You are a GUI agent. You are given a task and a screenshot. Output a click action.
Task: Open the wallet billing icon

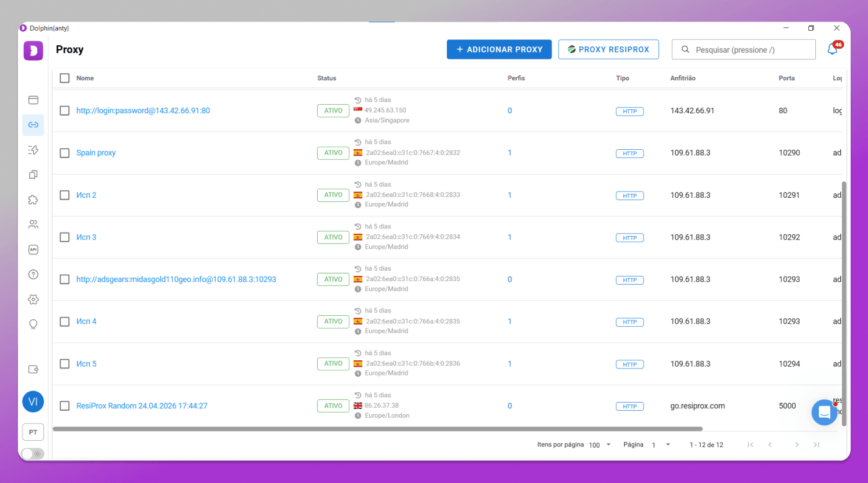pos(33,369)
